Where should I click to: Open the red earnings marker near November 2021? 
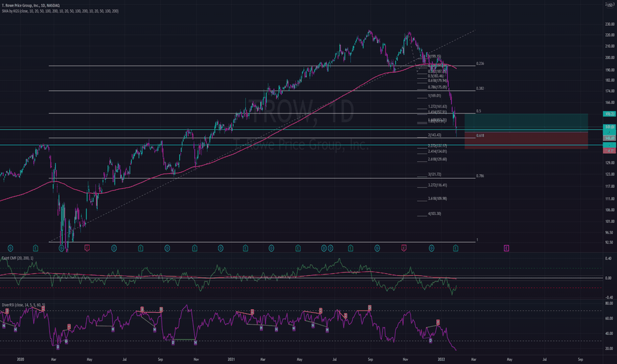pos(403,248)
